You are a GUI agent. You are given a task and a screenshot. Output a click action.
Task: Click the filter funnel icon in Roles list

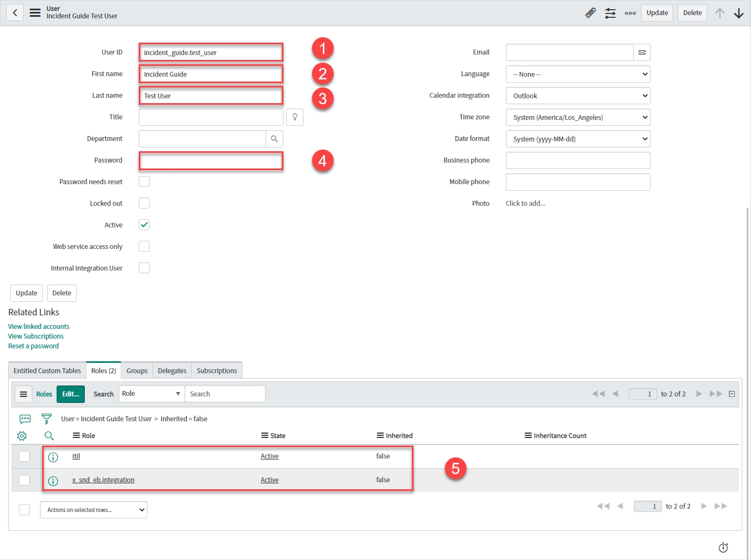[47, 419]
